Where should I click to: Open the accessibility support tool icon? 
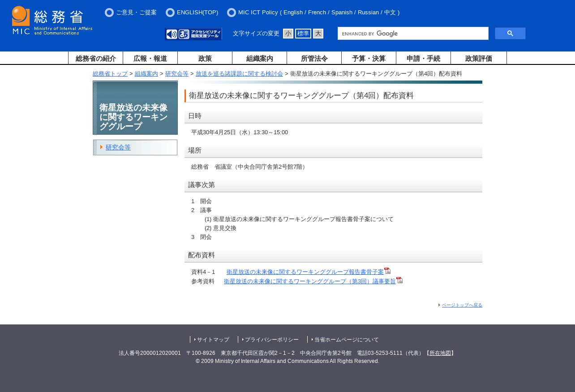pos(193,34)
